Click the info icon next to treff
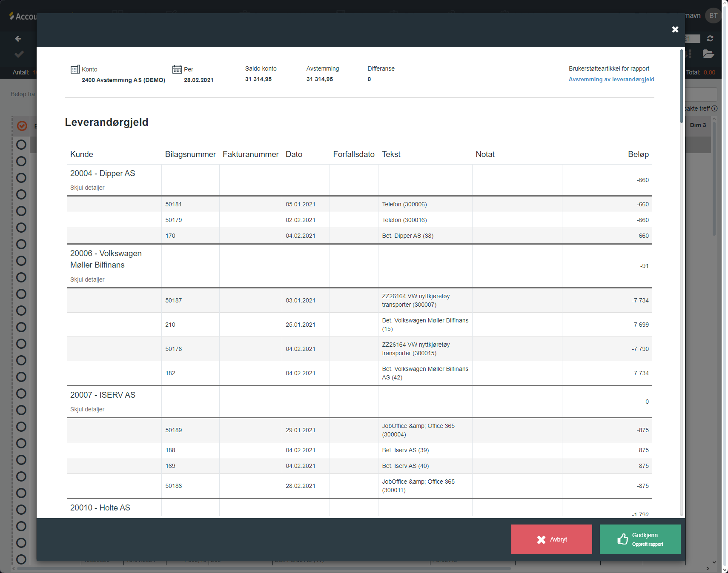Screen dimensions: 728x573 tap(714, 108)
